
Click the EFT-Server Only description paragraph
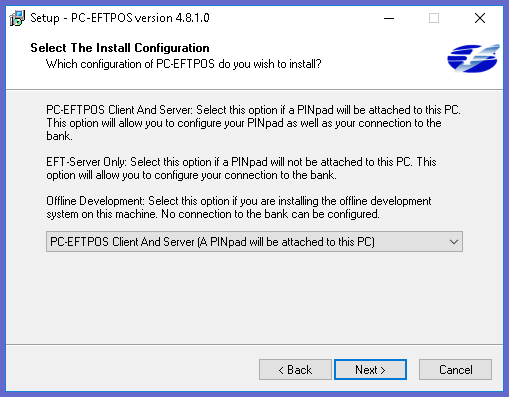[241, 168]
